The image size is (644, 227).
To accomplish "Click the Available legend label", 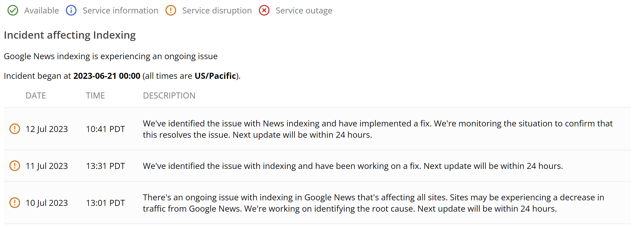I will point(41,10).
